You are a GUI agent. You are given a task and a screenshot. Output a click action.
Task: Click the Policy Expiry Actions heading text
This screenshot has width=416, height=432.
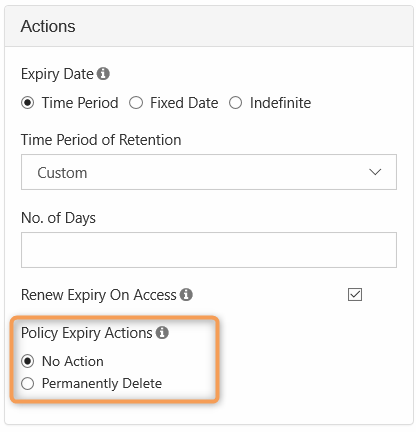coord(87,333)
